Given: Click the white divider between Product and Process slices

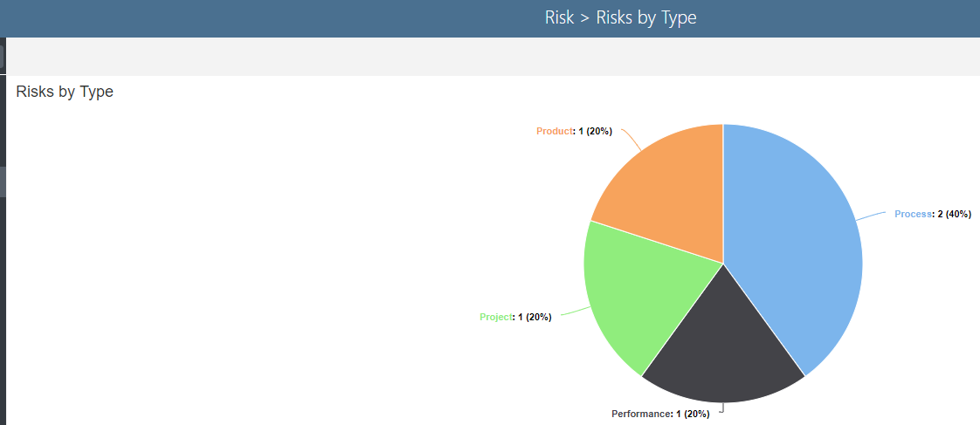Looking at the screenshot, I should 723,192.
